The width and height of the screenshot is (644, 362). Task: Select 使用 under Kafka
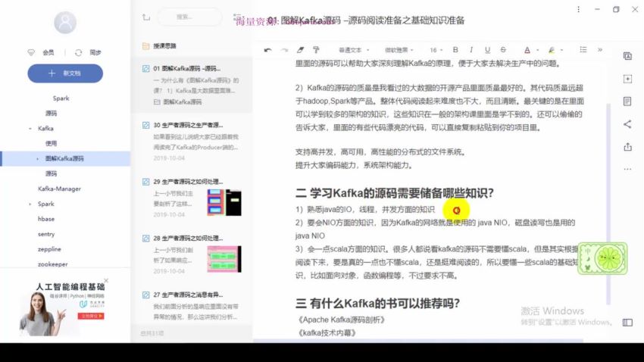51,143
